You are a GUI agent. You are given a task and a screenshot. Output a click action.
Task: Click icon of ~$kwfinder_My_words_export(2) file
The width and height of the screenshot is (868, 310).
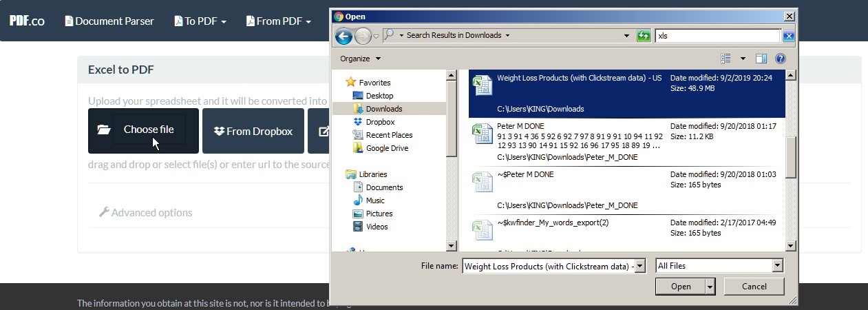tap(482, 229)
